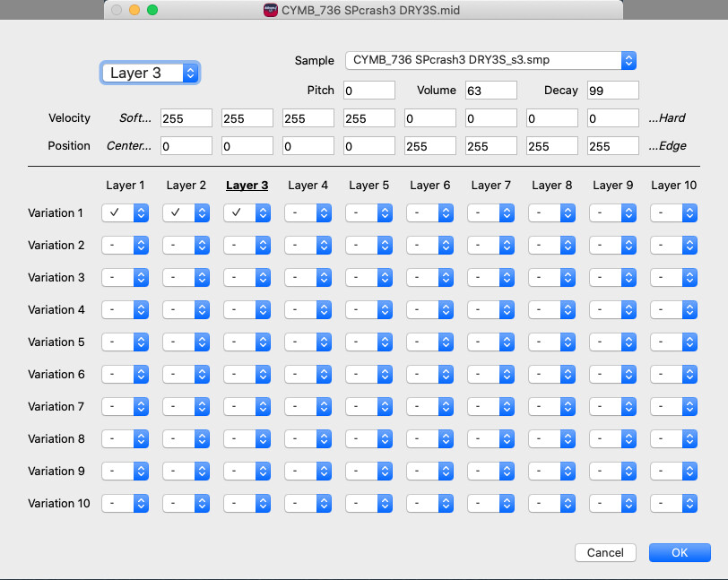Image resolution: width=728 pixels, height=580 pixels.
Task: Click the Decay field showing 99
Action: click(613, 90)
